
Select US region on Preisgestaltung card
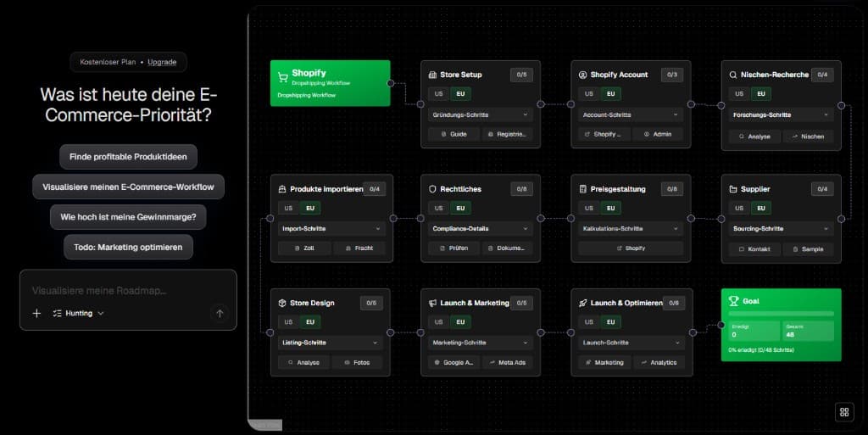[x=589, y=209]
